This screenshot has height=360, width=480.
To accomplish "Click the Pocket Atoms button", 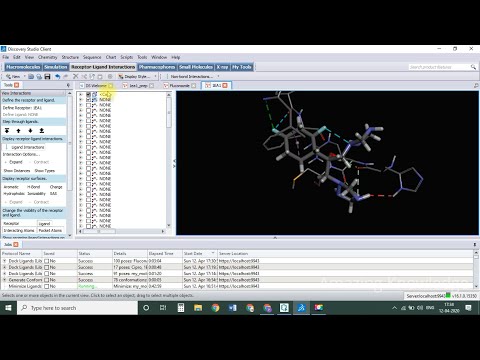I will (x=50, y=230).
